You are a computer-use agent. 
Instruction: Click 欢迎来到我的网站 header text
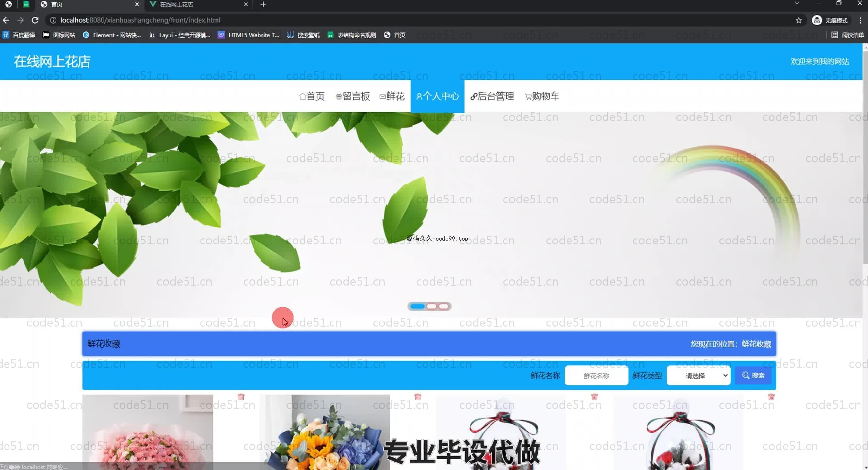(819, 62)
